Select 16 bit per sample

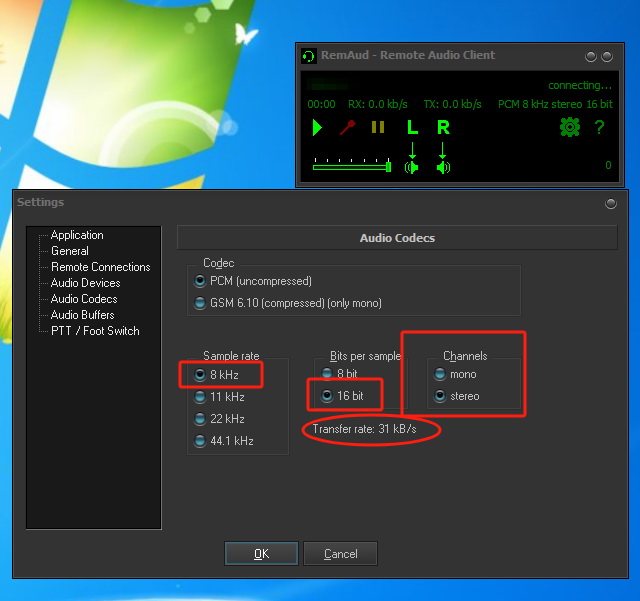[342, 395]
